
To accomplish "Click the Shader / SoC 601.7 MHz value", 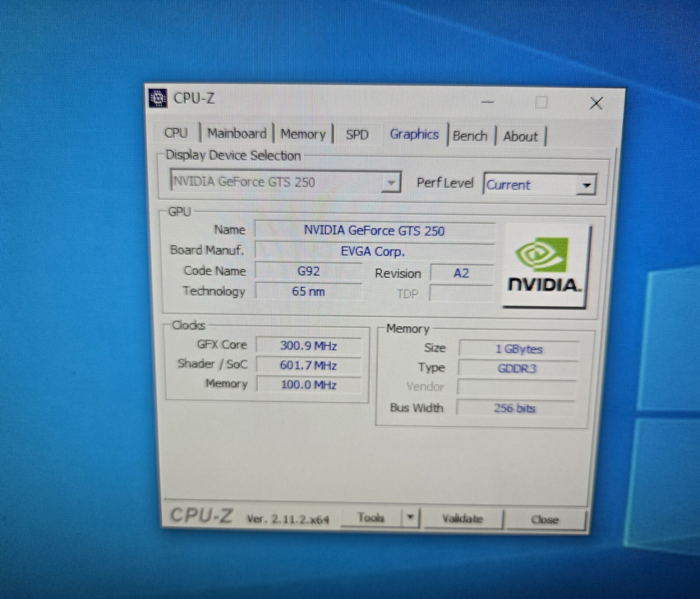I will click(308, 365).
